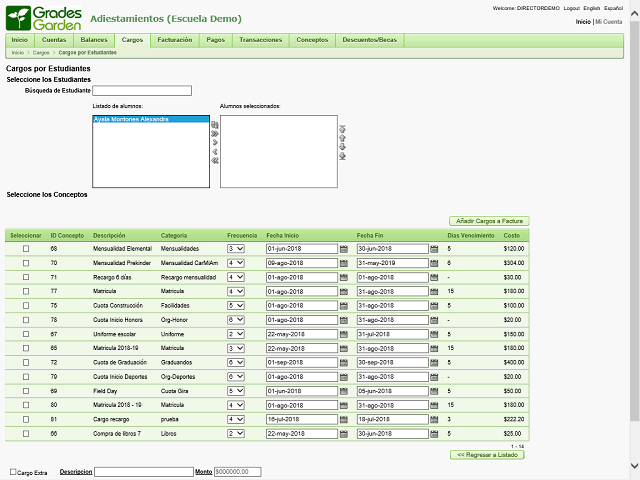
Task: Check the Field Day row checkbox
Action: click(x=26, y=391)
